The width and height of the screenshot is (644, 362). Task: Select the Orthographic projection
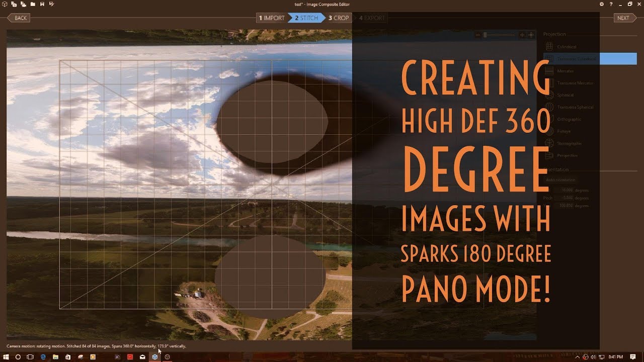[590, 119]
